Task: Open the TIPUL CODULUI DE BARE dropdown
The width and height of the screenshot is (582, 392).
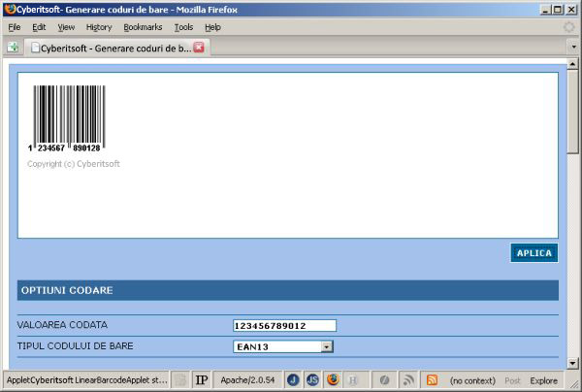Action: (283, 346)
